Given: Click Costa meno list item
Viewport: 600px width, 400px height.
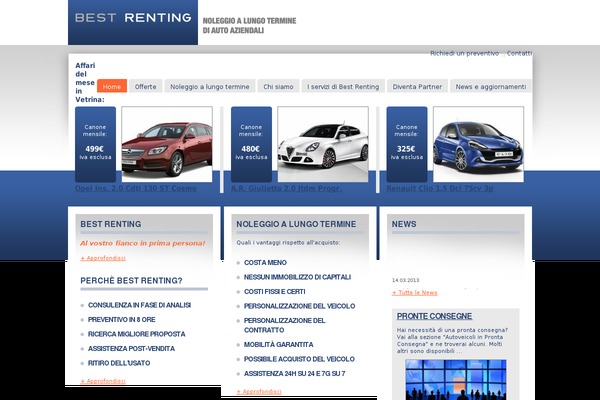Looking at the screenshot, I should coord(265,263).
